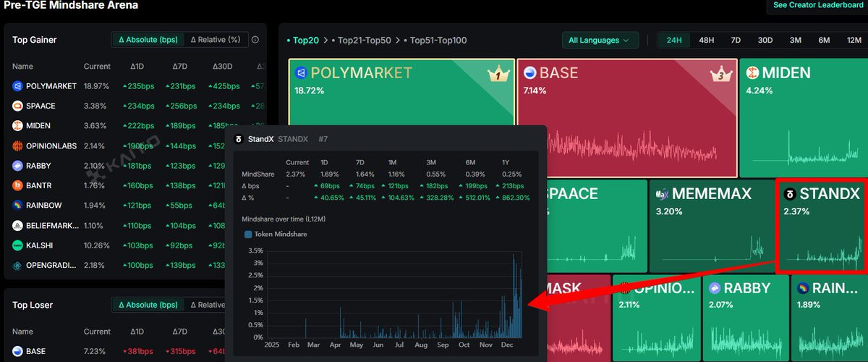This screenshot has width=868, height=362.
Task: Open the RABBY 2.07% treemap tile
Action: coord(745,318)
